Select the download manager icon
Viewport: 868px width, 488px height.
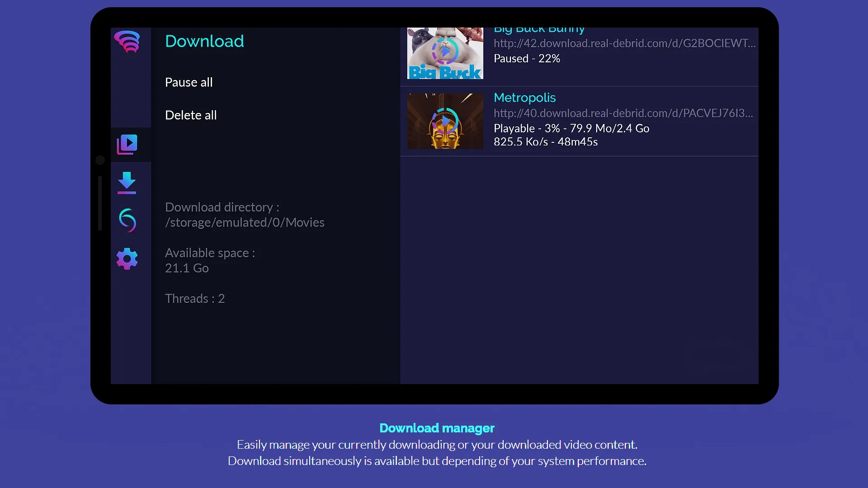click(x=127, y=182)
